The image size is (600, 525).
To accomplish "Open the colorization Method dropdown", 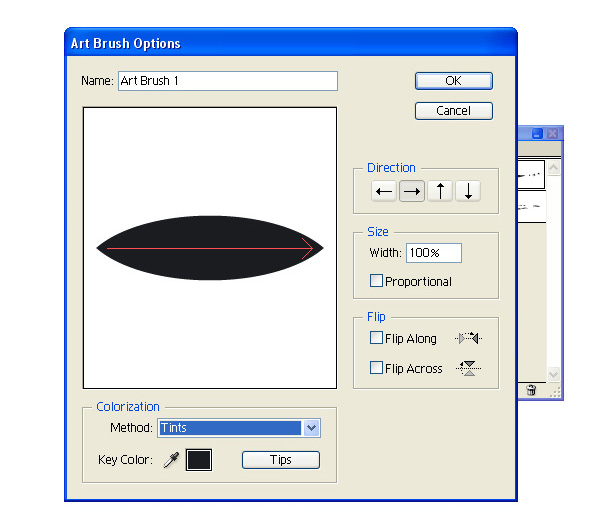I will click(x=311, y=428).
